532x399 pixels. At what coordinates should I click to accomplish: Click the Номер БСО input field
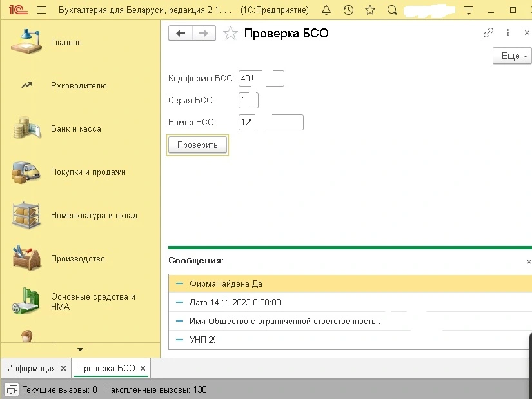click(x=271, y=123)
